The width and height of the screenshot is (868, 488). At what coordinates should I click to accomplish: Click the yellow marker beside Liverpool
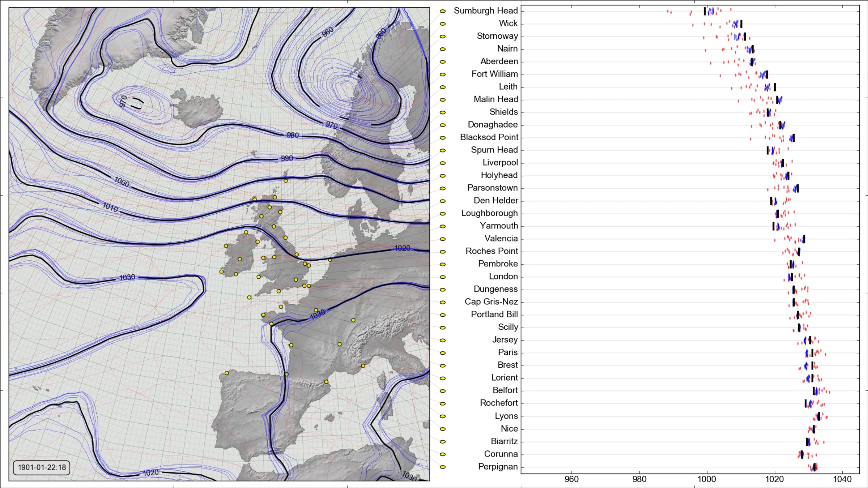[442, 163]
